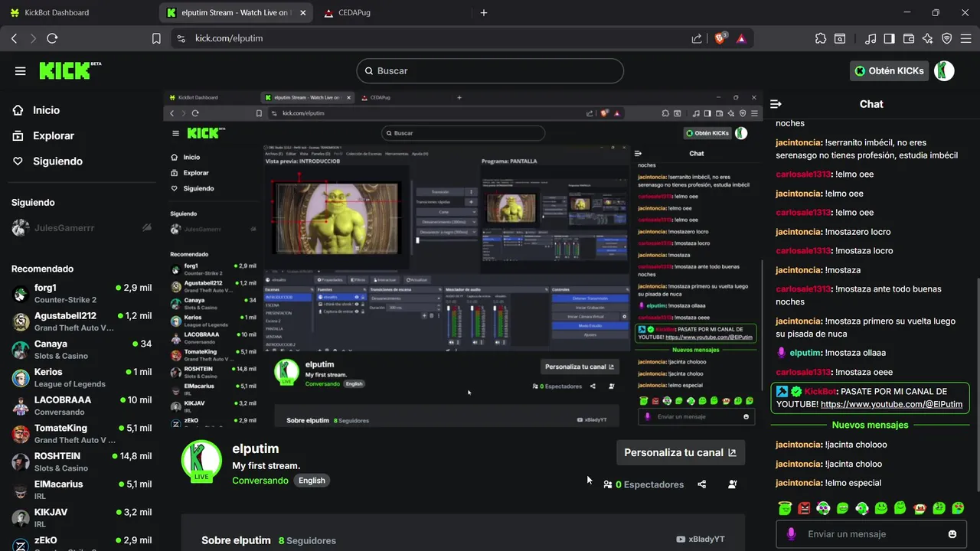
Task: Click the KickBot username in chat
Action: coord(820,391)
